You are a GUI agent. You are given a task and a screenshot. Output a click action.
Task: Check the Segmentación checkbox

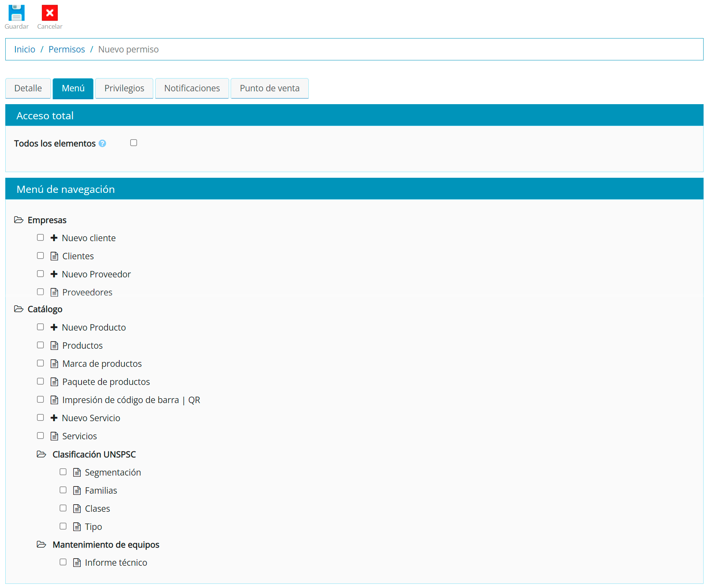(x=63, y=472)
